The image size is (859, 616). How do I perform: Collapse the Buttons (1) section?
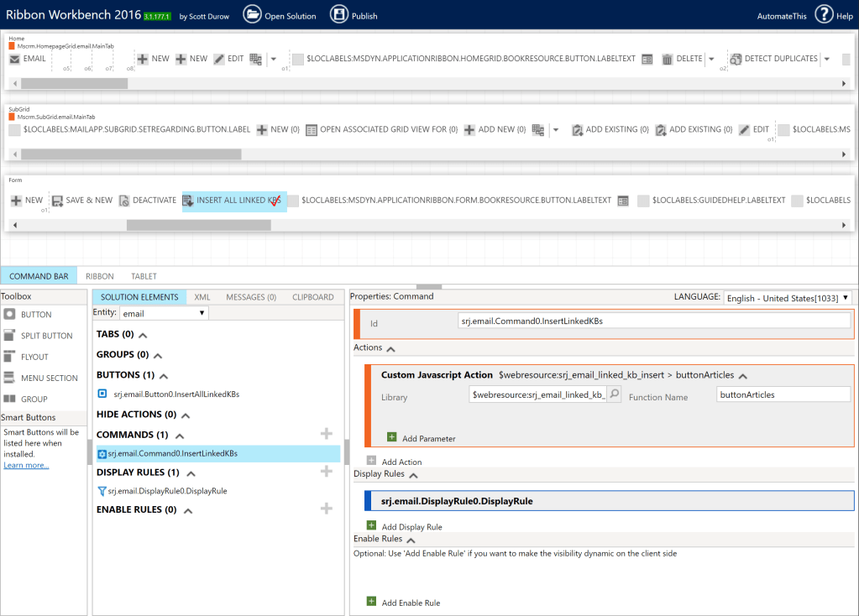coord(164,376)
